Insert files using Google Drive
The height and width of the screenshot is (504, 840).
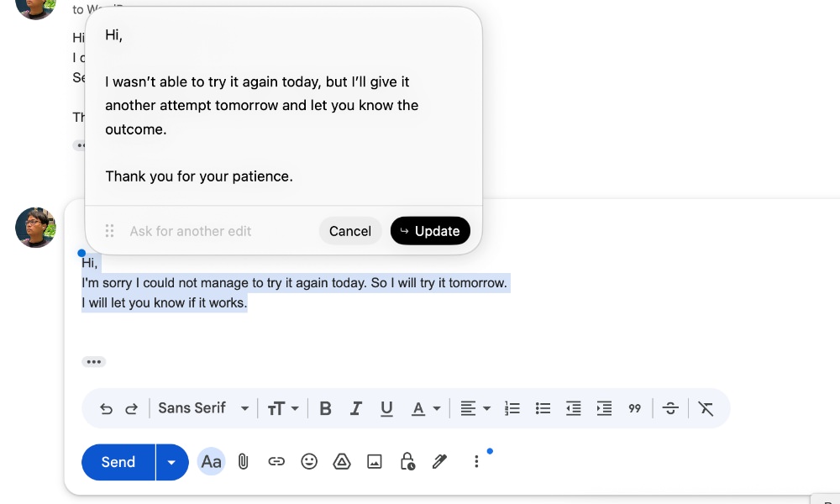(x=342, y=461)
